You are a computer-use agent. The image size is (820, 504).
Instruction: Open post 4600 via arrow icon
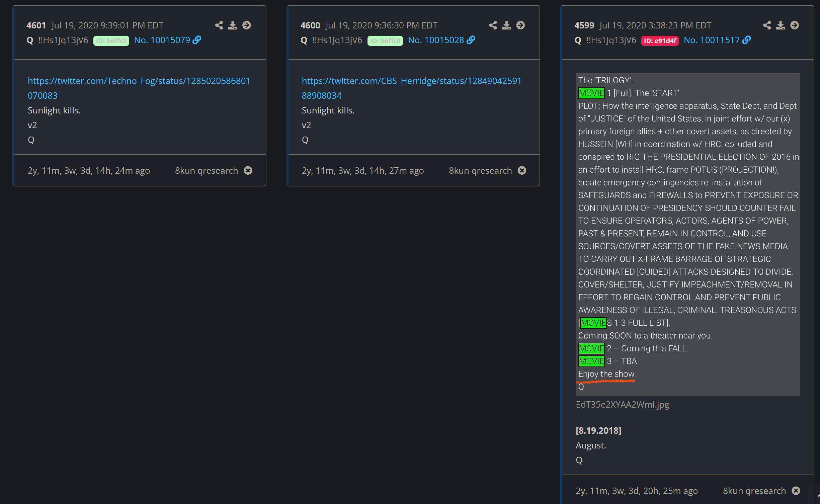pyautogui.click(x=521, y=25)
